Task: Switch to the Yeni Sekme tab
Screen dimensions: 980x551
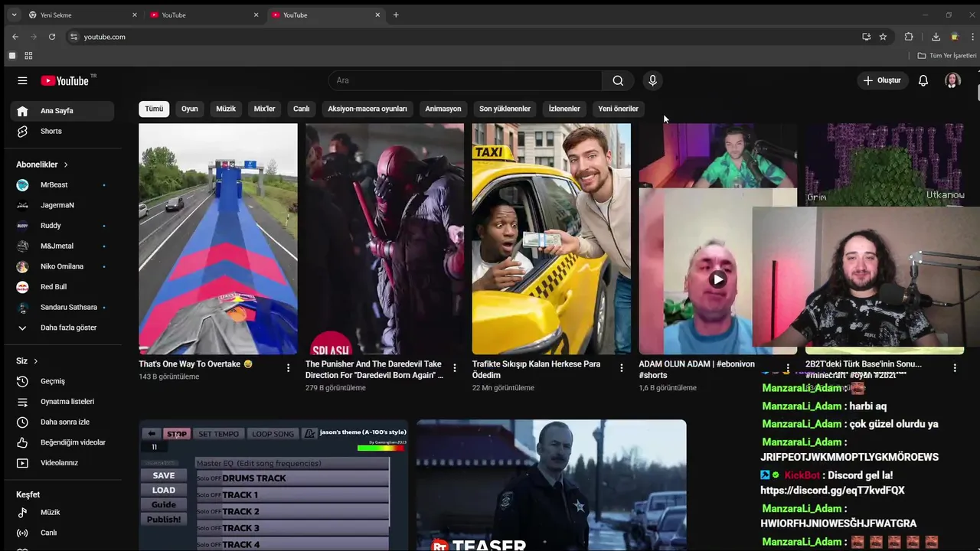Action: 80,15
